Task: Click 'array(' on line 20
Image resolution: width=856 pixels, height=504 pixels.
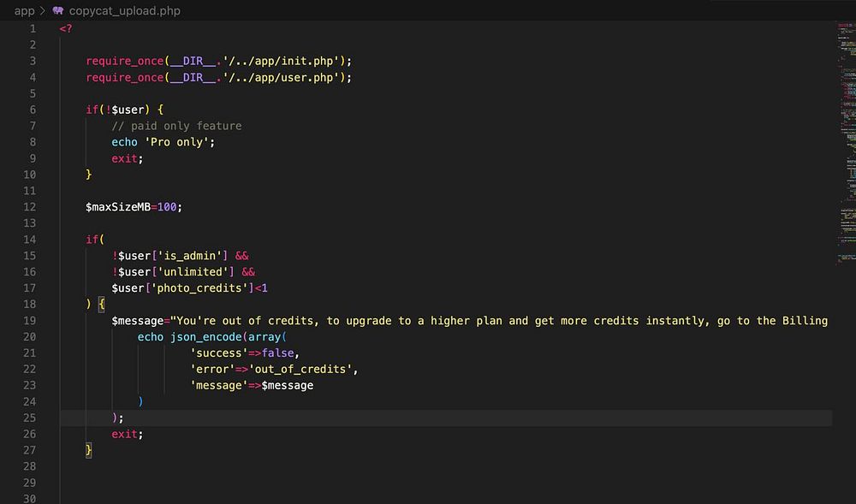Action: pyautogui.click(x=267, y=337)
